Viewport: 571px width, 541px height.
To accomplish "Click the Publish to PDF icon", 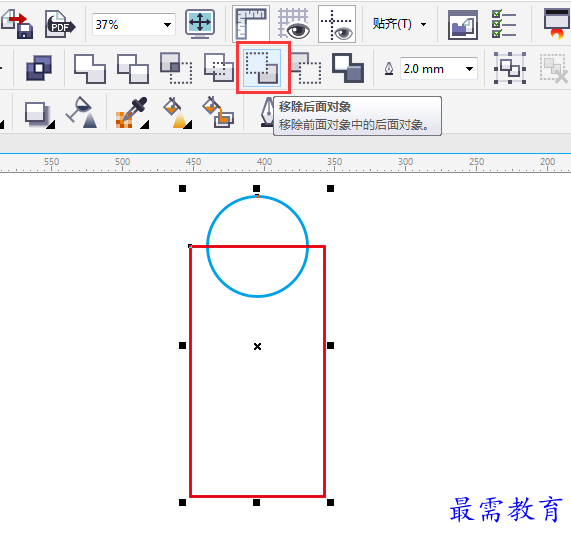I will 60,24.
